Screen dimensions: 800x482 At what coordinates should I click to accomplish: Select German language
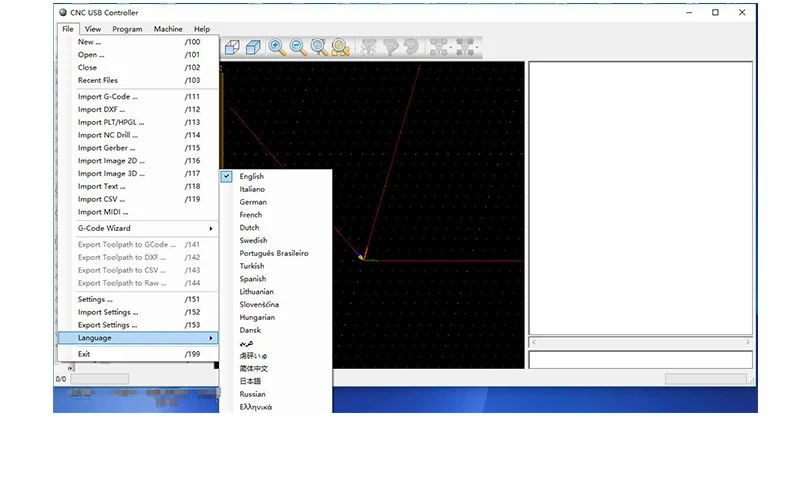[x=276, y=201]
